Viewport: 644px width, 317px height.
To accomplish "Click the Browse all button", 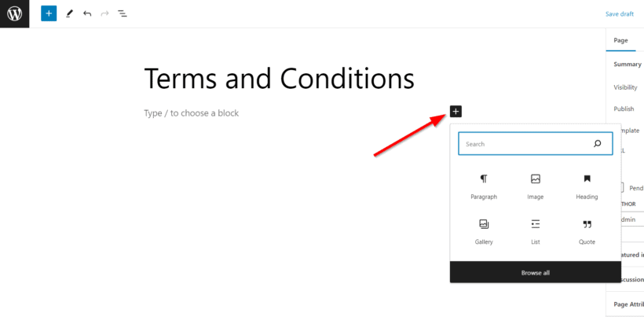I will pyautogui.click(x=535, y=273).
